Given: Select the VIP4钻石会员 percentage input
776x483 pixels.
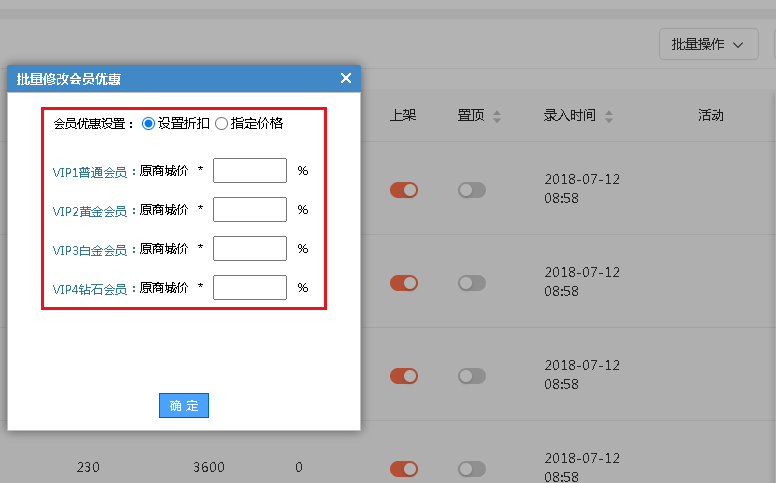Looking at the screenshot, I should click(x=249, y=288).
